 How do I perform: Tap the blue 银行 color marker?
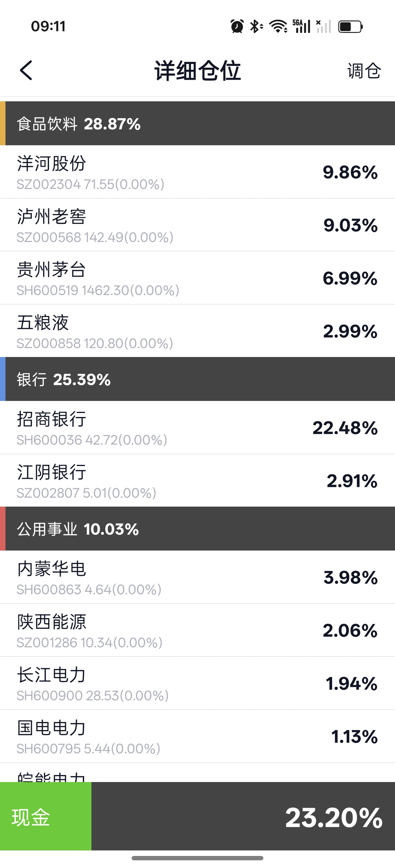pyautogui.click(x=3, y=379)
